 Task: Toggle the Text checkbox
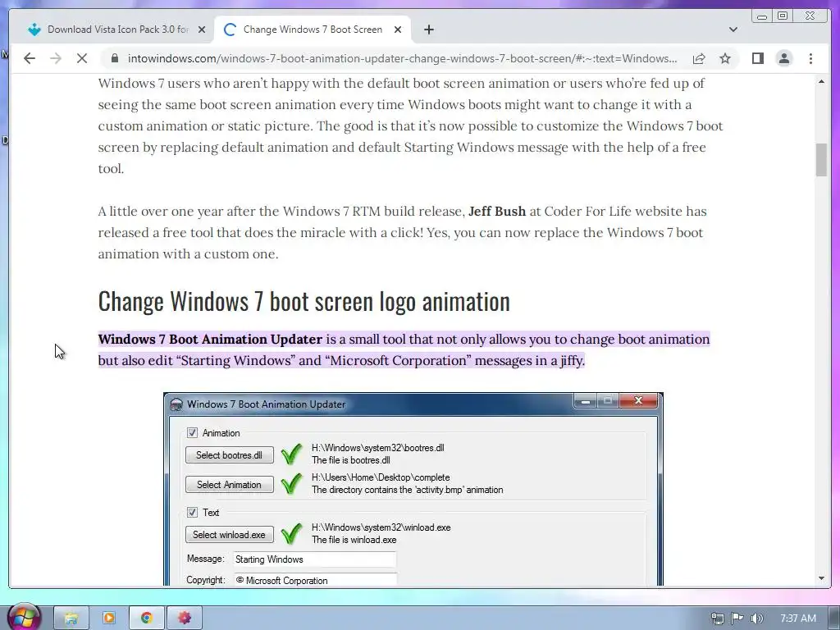[x=192, y=512]
